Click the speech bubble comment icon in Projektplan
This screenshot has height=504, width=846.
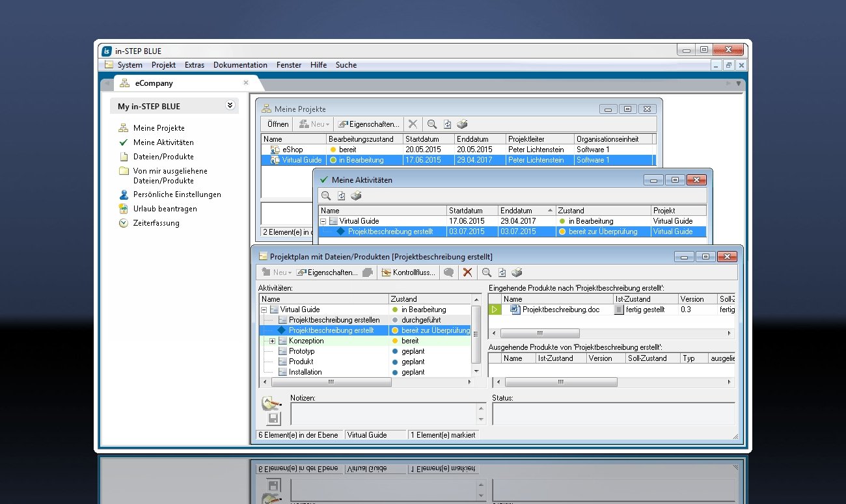point(448,272)
